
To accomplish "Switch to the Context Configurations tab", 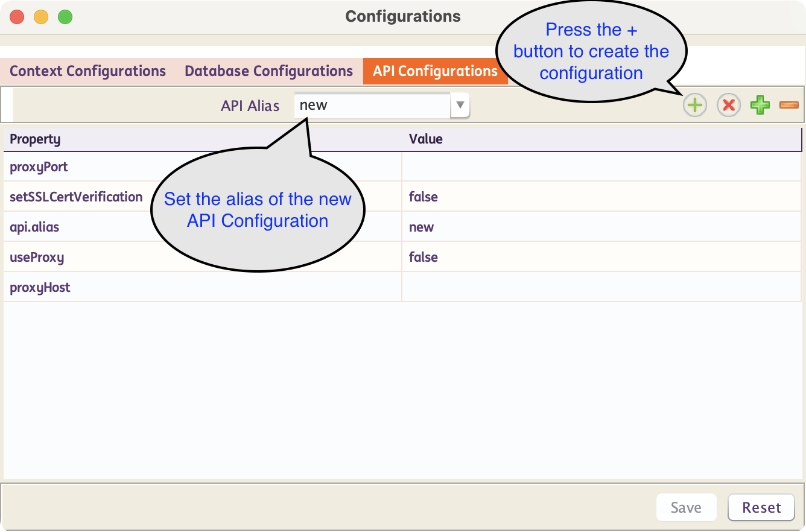I will click(87, 71).
